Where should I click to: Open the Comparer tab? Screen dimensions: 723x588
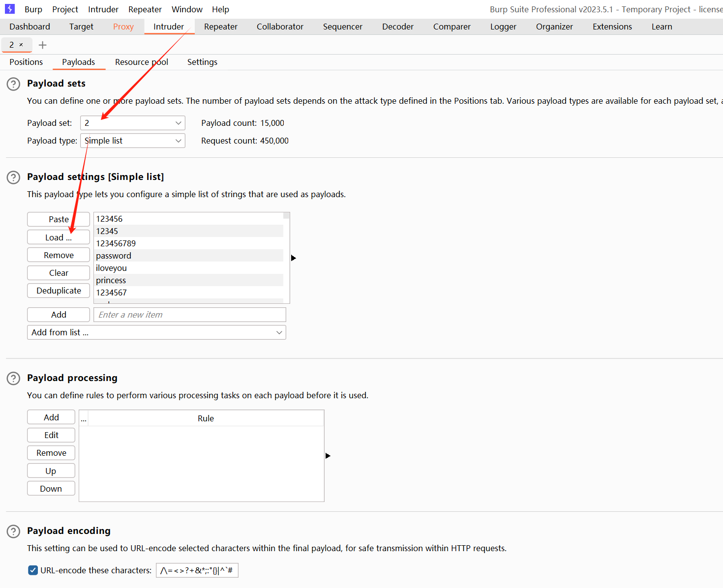(452, 27)
